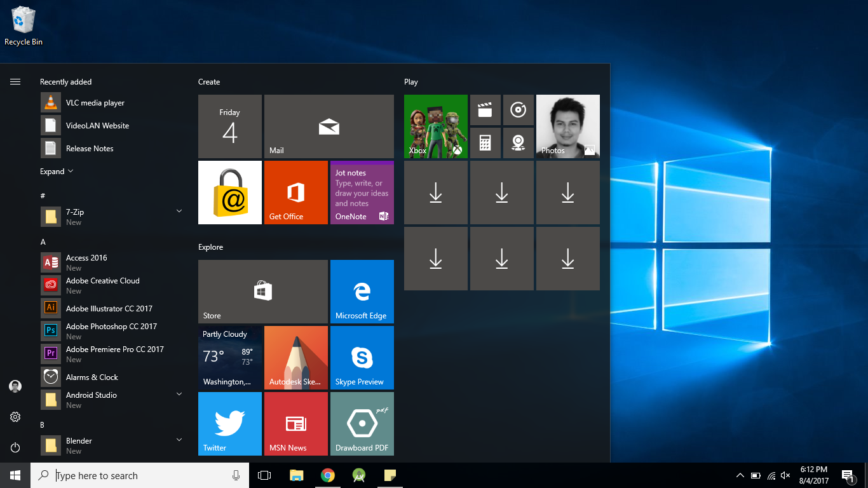The height and width of the screenshot is (488, 868).
Task: Open the Groove Music small tile
Action: (519, 110)
